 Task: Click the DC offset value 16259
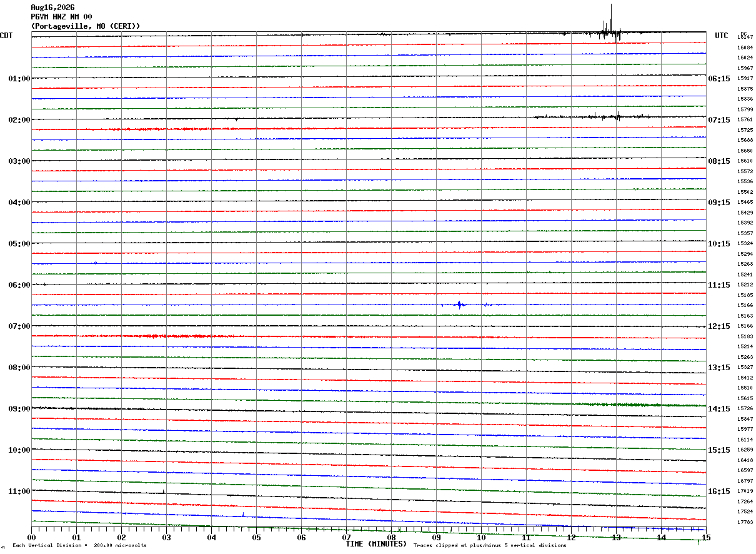[745, 450]
